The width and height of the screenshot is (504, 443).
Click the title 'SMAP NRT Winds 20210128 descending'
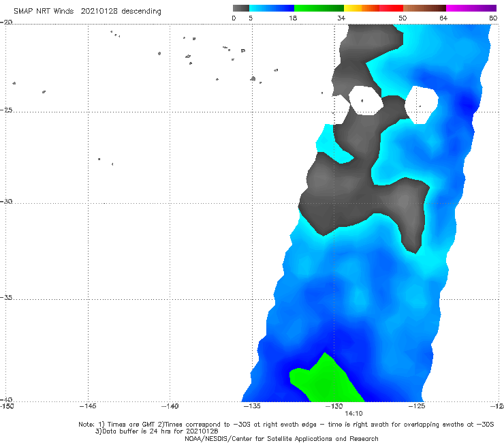click(87, 12)
